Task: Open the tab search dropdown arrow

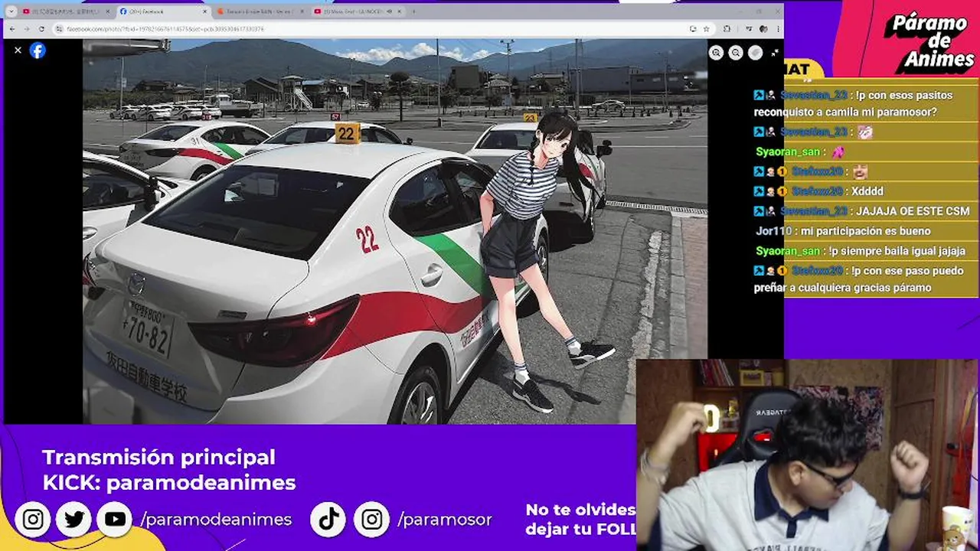Action: (x=11, y=11)
